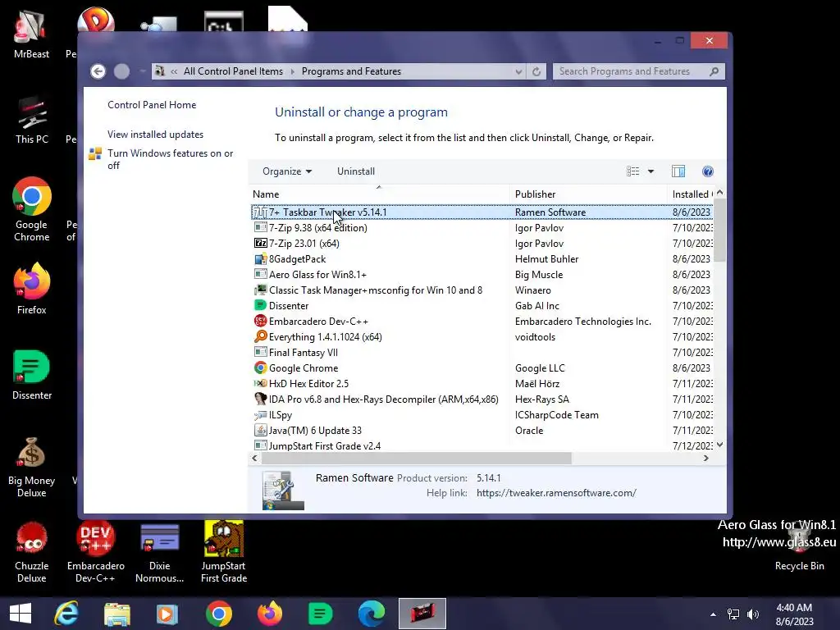Image resolution: width=840 pixels, height=630 pixels.
Task: Click the search magnifier icon
Action: (714, 71)
